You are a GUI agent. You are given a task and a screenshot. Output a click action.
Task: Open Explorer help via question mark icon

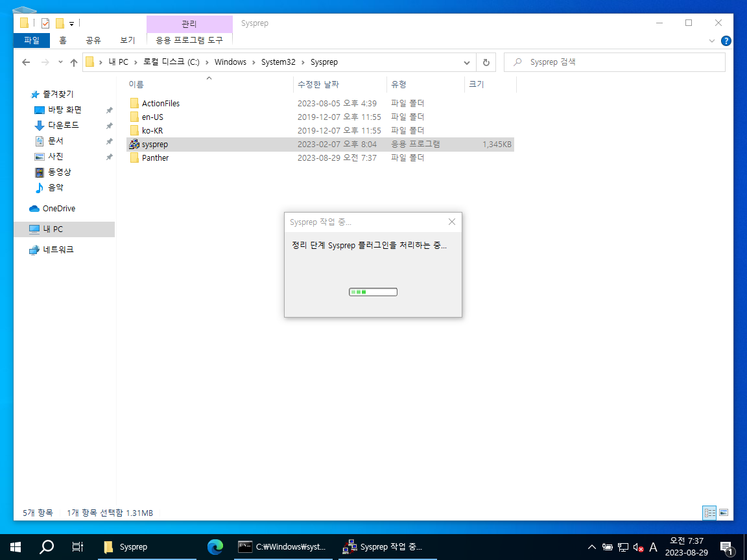pos(726,41)
